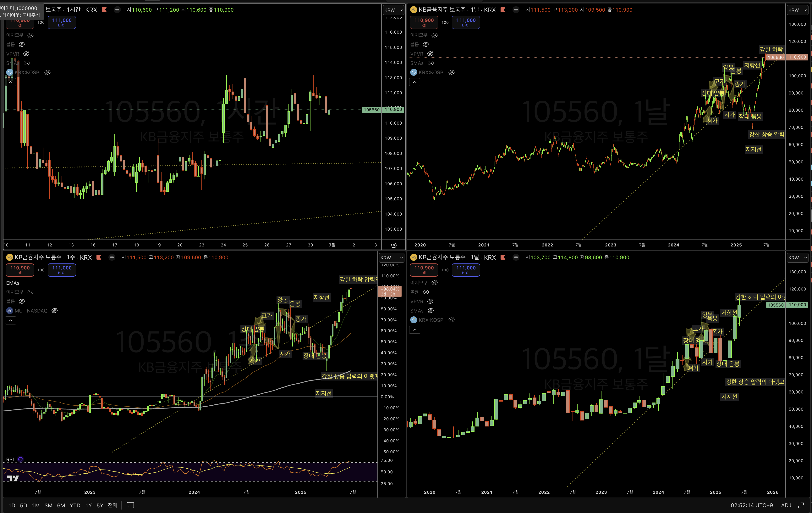This screenshot has width=812, height=513.
Task: Click the 110,900 셀 button on the weekly chart
Action: 20,270
